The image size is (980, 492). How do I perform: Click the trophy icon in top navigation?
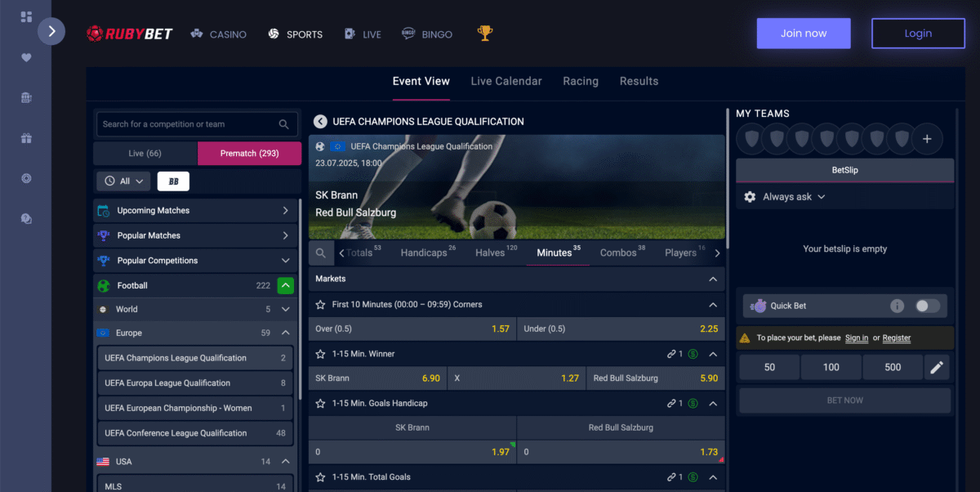(485, 34)
